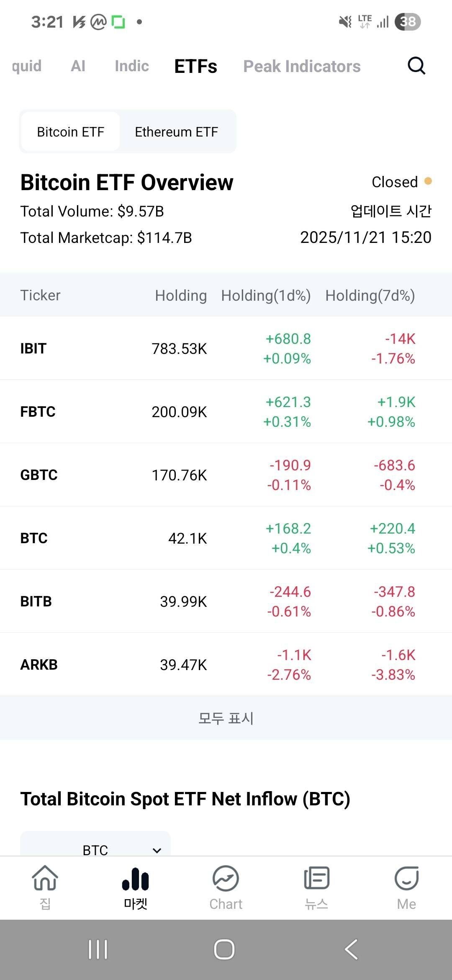Sort by Holding(1d%) column header
Screen dimensions: 452x980
coord(266,295)
